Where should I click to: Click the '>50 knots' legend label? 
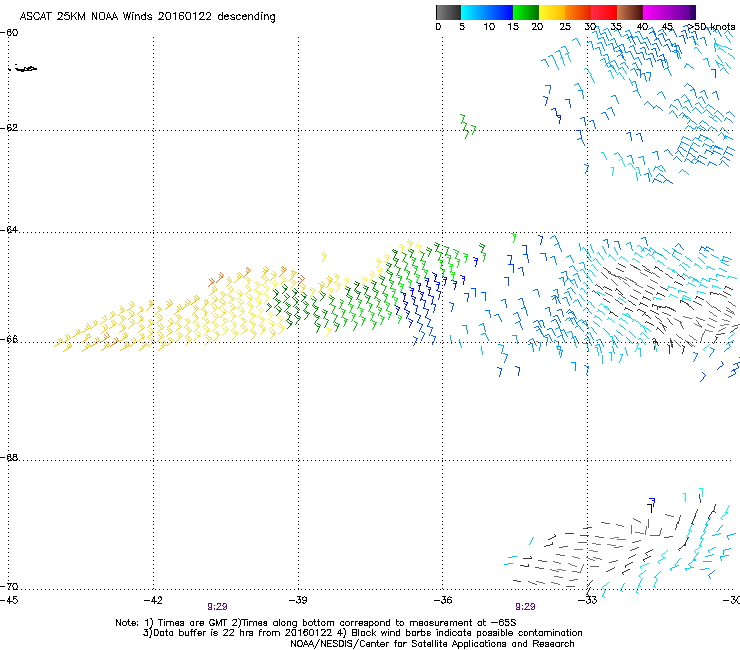[711, 26]
